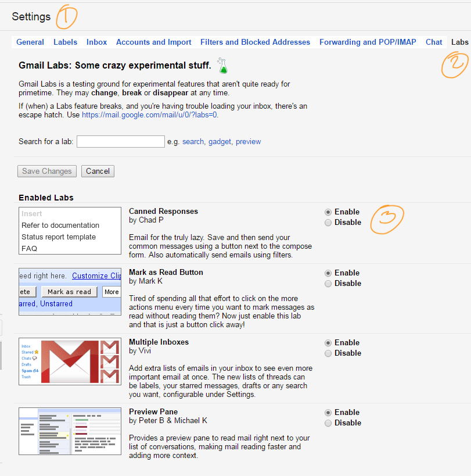Click 'by Vivi' author text
The image size is (471, 476).
click(140, 351)
